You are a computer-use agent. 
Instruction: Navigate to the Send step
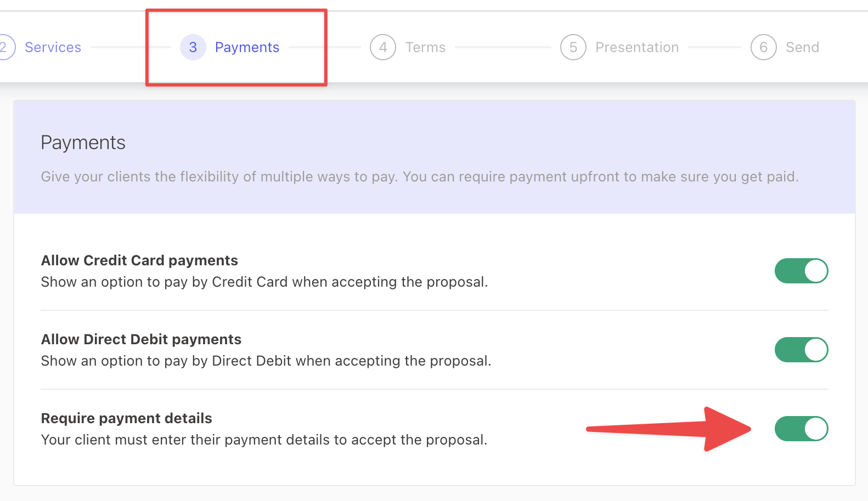coord(802,47)
